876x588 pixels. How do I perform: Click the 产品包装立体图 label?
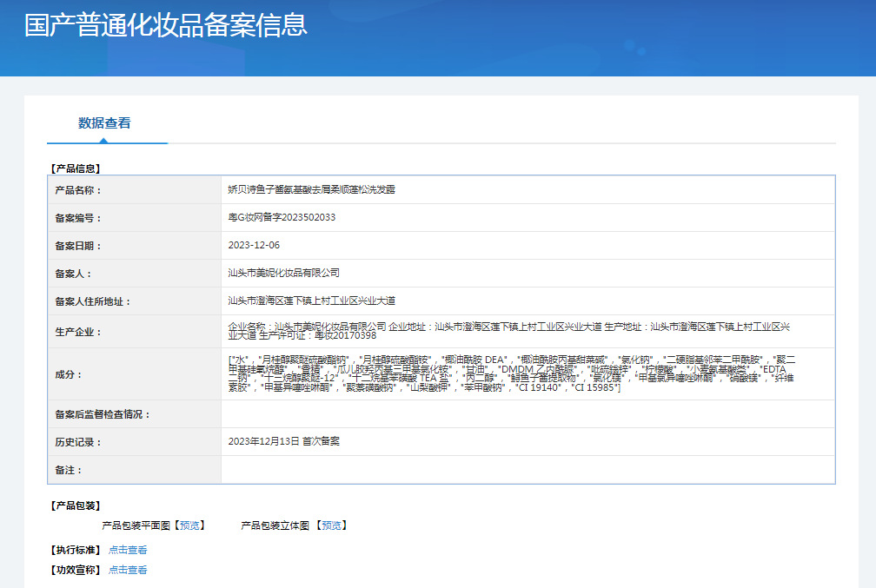(x=275, y=525)
